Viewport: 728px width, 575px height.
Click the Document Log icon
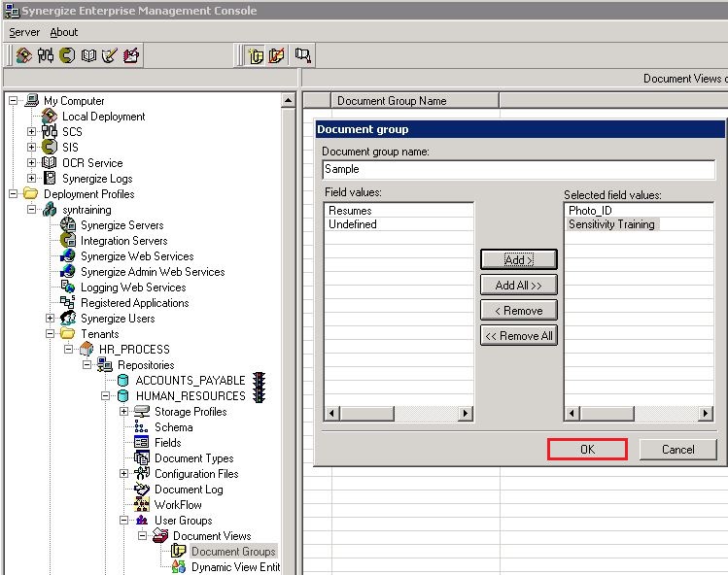coord(141,490)
